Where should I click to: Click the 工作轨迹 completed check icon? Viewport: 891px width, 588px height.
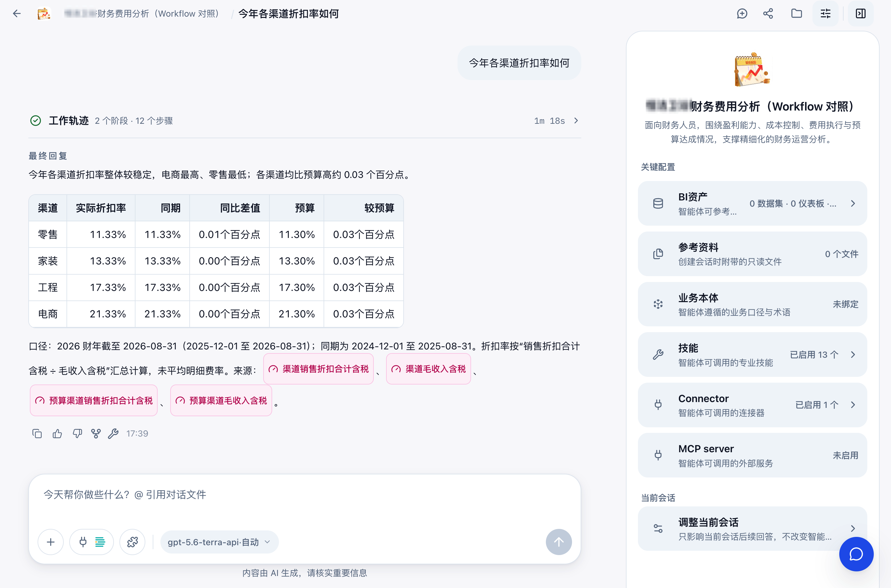click(x=36, y=121)
